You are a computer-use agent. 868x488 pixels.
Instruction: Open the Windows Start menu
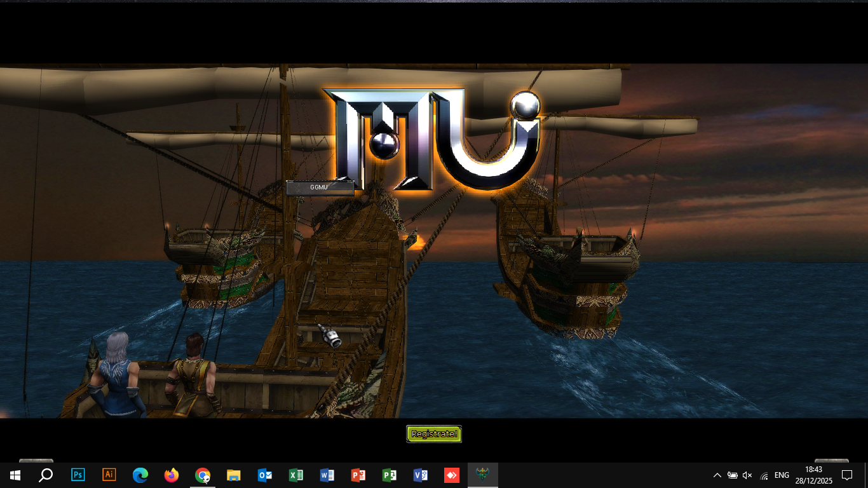pos(15,475)
